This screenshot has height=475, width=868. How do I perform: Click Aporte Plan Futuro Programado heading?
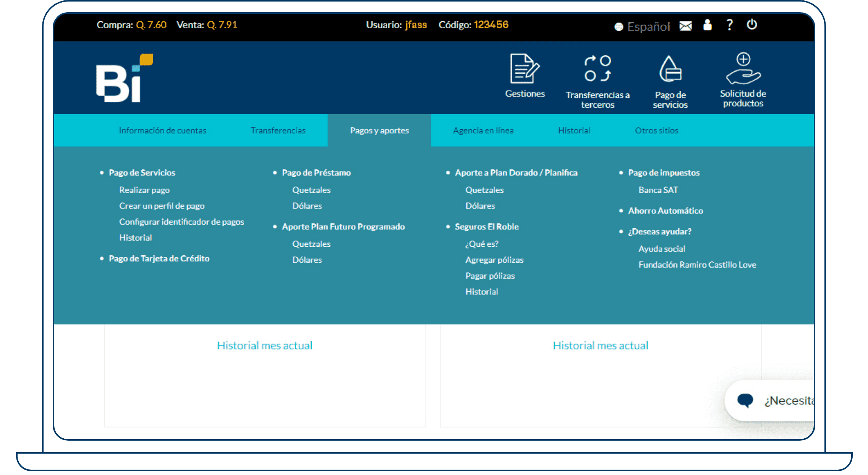coord(343,227)
